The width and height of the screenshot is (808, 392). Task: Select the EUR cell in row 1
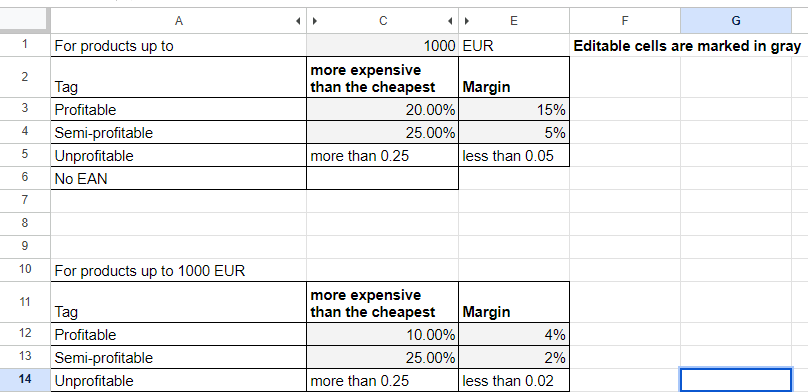[x=514, y=45]
